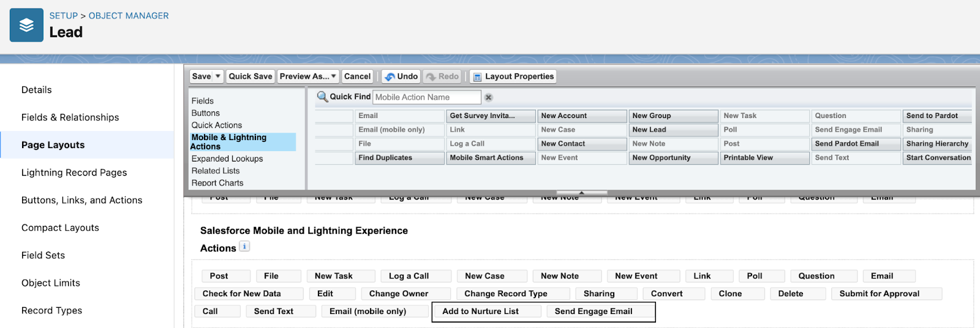Click Submit for Approval action
The image size is (980, 328).
[887, 294]
